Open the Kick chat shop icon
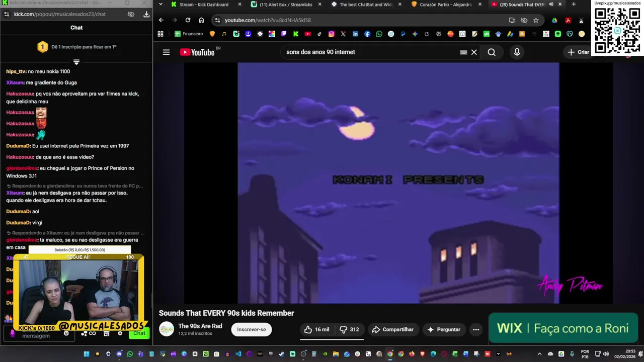Viewport: 644px width, 362px height. pyautogui.click(x=106, y=333)
